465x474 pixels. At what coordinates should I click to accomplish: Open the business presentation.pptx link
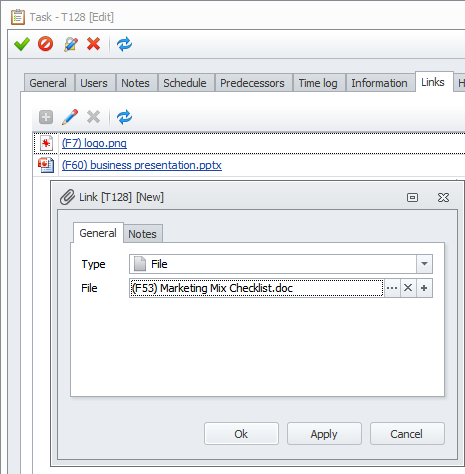point(142,165)
